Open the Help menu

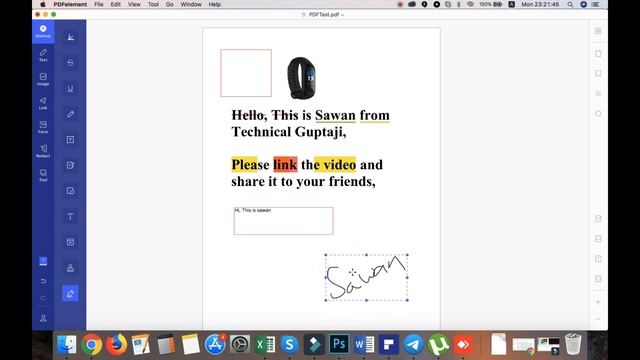[215, 4]
